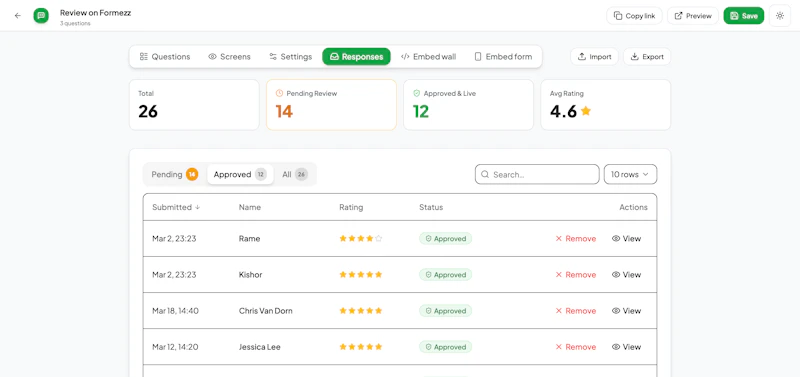Sort by the Submitted column header
The image size is (800, 377).
tap(176, 207)
